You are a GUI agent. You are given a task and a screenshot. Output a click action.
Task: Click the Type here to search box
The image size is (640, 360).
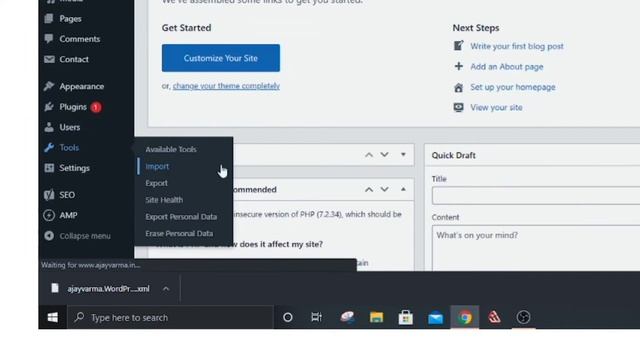click(170, 318)
